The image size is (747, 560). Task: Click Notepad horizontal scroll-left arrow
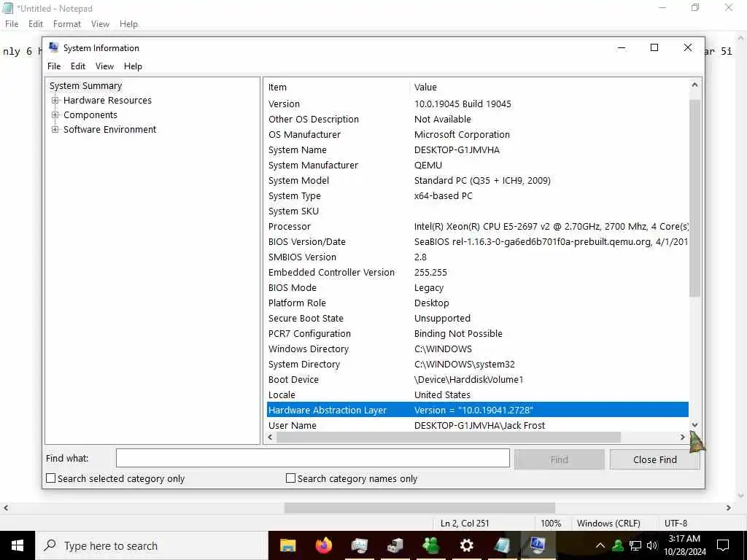coord(6,508)
